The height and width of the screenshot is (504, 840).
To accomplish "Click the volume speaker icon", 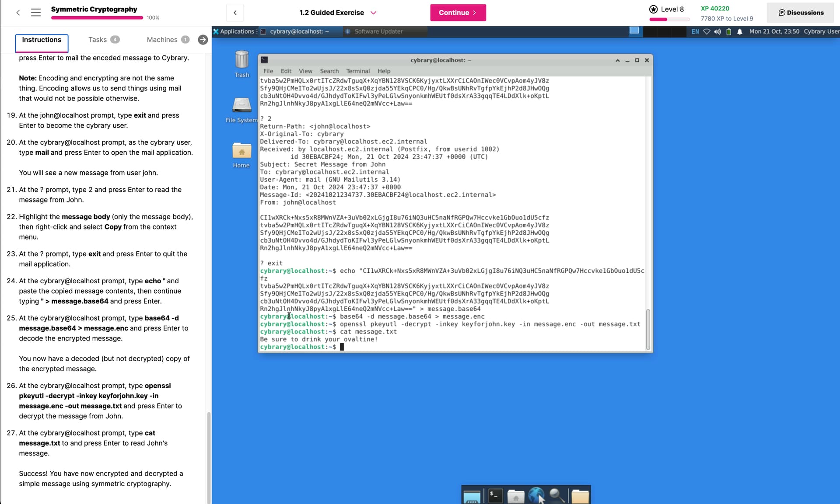I will coord(717,31).
